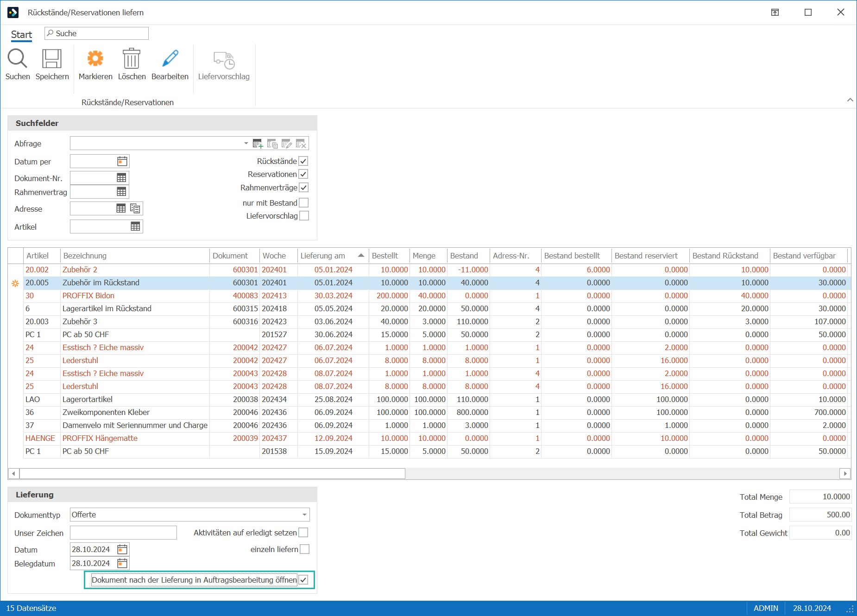The height and width of the screenshot is (616, 857).
Task: Click the horizontal scrollbar thumb
Action: coord(212,473)
